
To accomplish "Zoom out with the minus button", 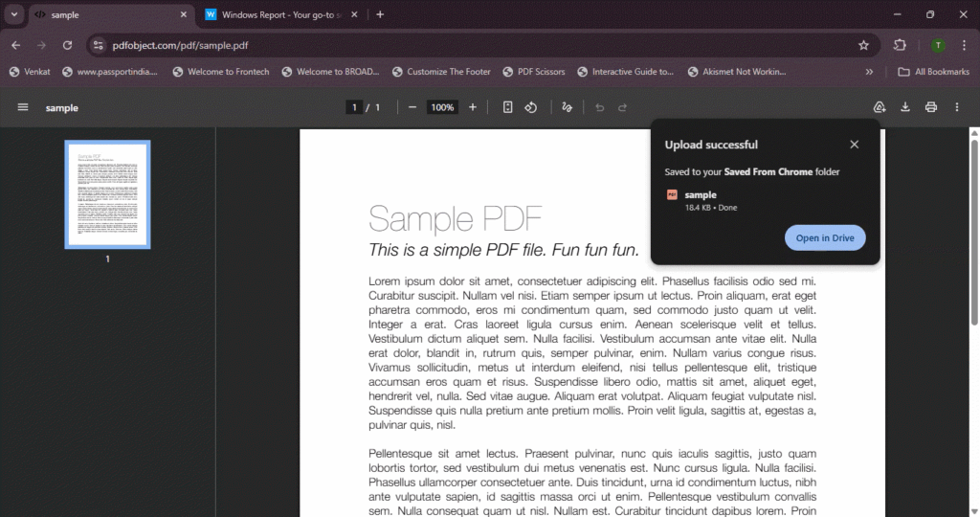I will click(412, 107).
